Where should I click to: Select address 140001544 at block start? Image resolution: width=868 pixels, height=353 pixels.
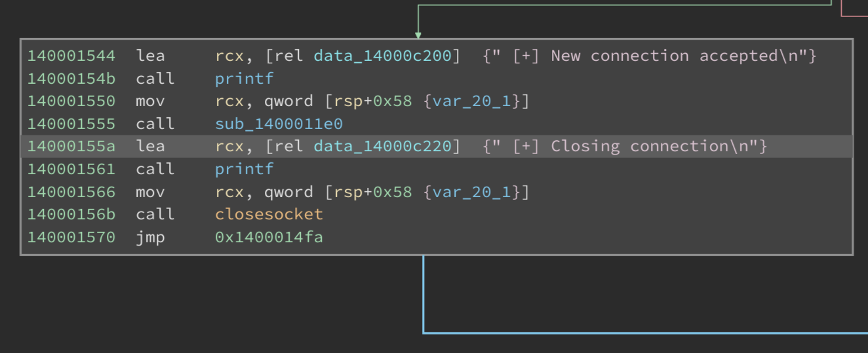click(x=71, y=56)
